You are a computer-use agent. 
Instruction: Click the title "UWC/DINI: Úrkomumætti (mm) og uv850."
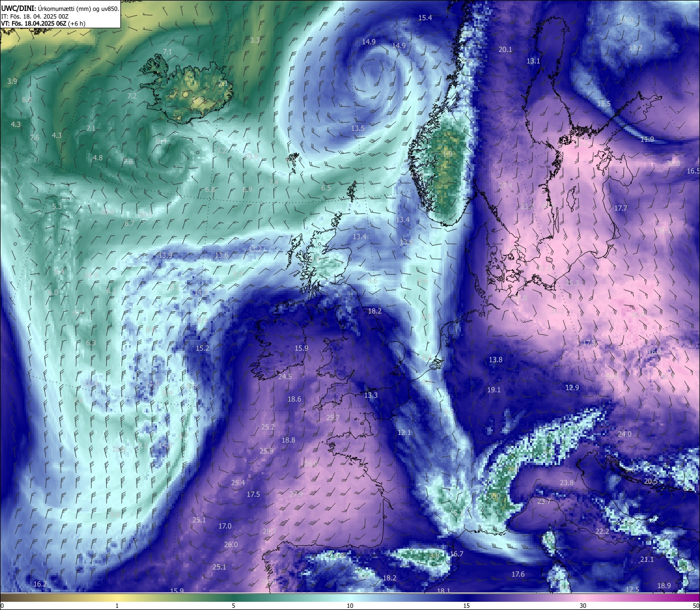[60, 8]
